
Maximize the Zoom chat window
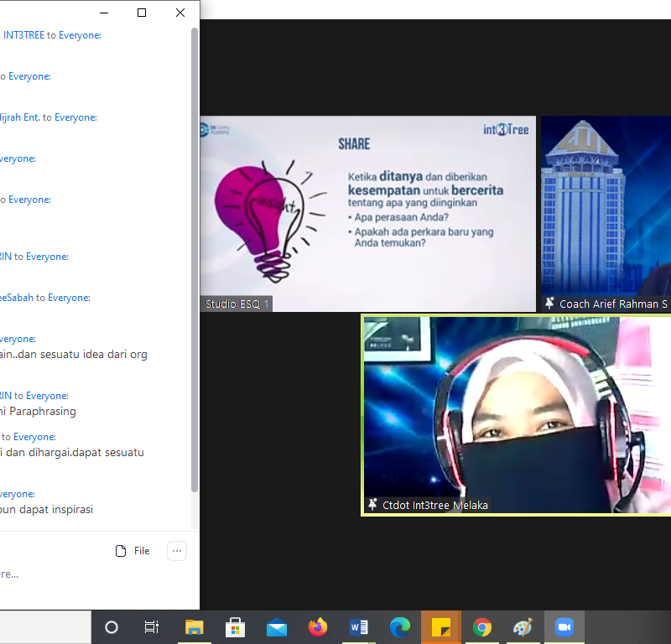coord(142,13)
